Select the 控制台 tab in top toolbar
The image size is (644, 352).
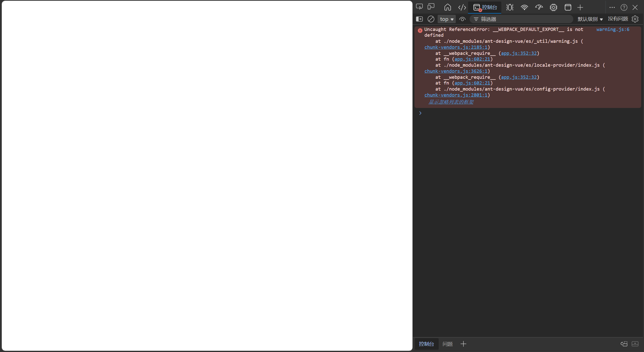tap(485, 7)
